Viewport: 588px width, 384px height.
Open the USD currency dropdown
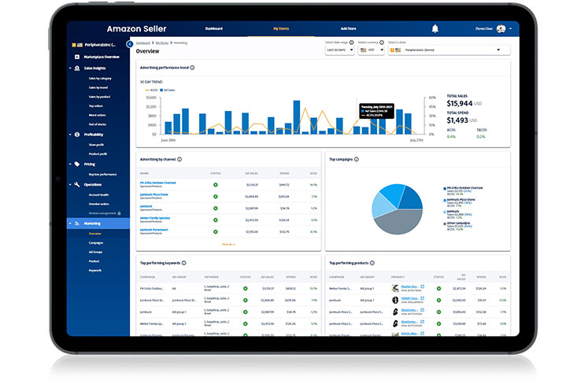click(x=372, y=50)
